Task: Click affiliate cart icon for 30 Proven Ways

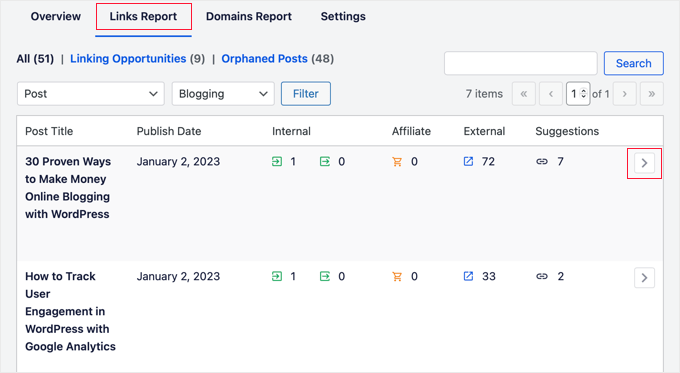Action: tap(397, 162)
